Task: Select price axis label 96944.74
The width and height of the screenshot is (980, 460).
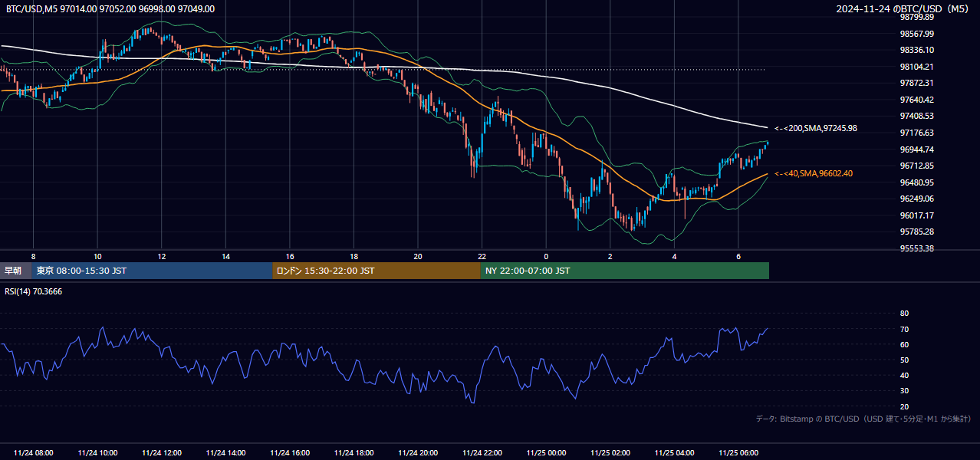Action: point(918,149)
